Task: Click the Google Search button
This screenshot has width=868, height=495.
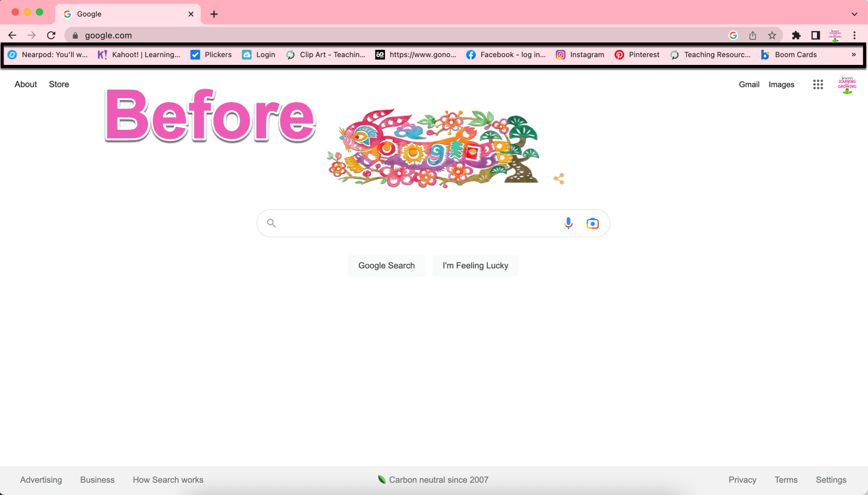Action: (x=387, y=266)
